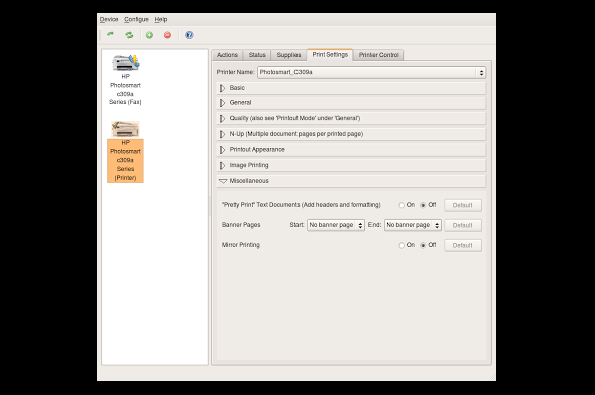This screenshot has height=395, width=595.
Task: Expand the Image Printing section
Action: point(351,165)
